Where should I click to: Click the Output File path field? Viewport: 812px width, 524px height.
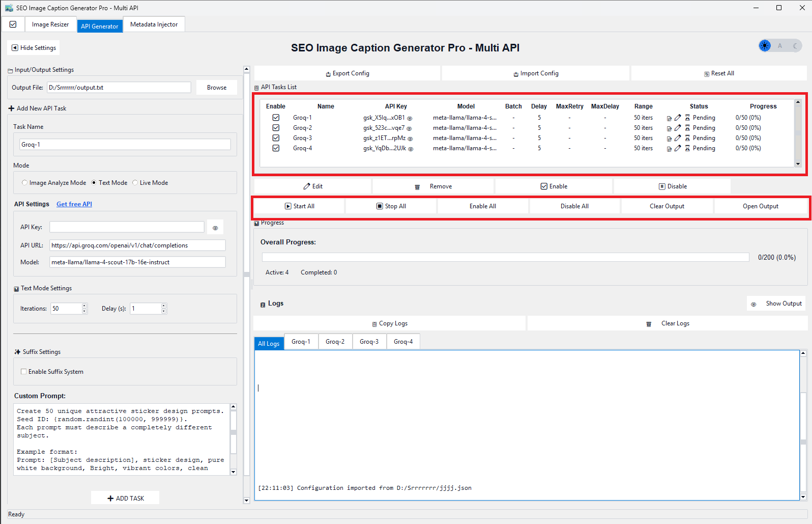pyautogui.click(x=119, y=88)
